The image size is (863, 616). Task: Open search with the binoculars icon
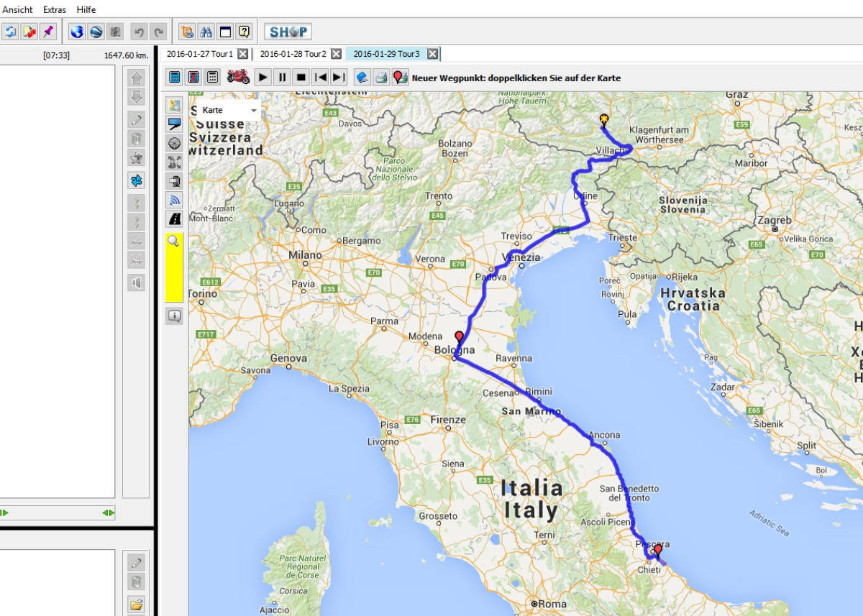tap(206, 32)
